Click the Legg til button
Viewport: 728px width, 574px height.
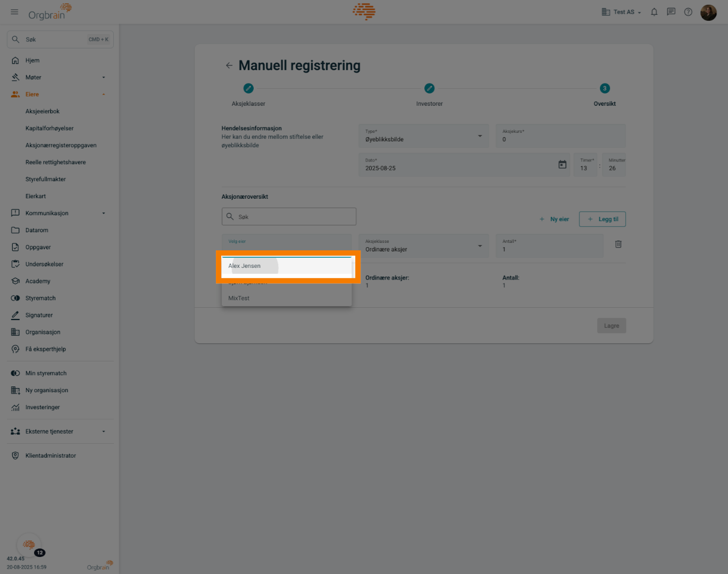point(603,219)
